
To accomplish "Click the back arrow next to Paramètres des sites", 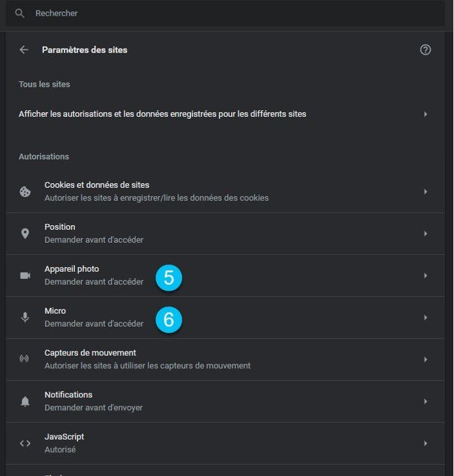I will pos(24,50).
